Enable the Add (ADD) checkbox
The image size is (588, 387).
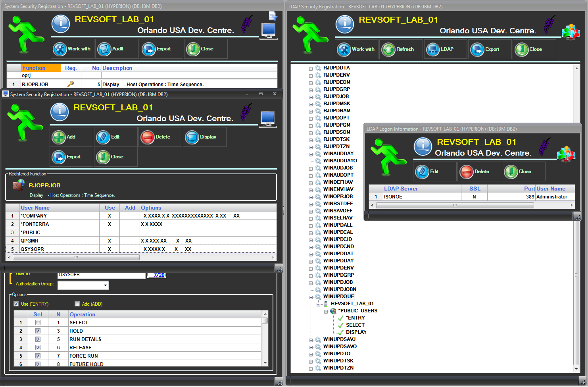(x=77, y=304)
